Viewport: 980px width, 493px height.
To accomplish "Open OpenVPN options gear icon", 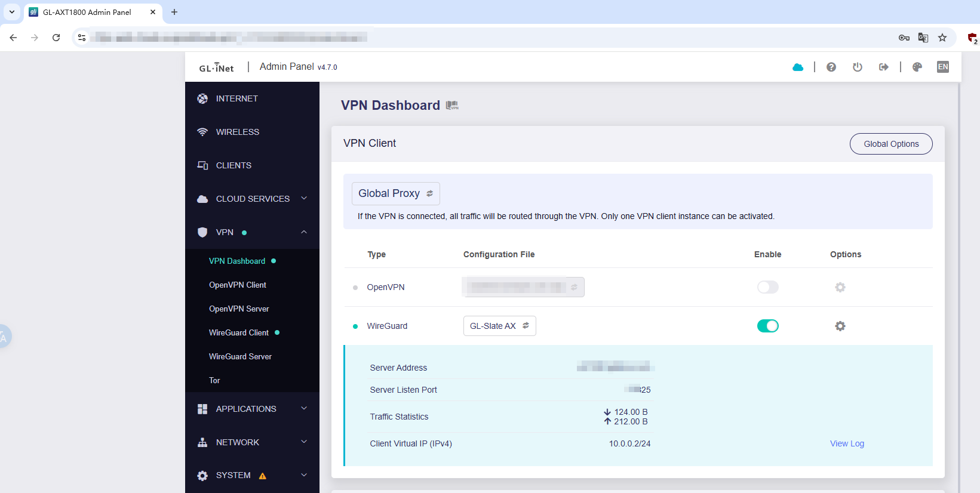I will pyautogui.click(x=840, y=287).
